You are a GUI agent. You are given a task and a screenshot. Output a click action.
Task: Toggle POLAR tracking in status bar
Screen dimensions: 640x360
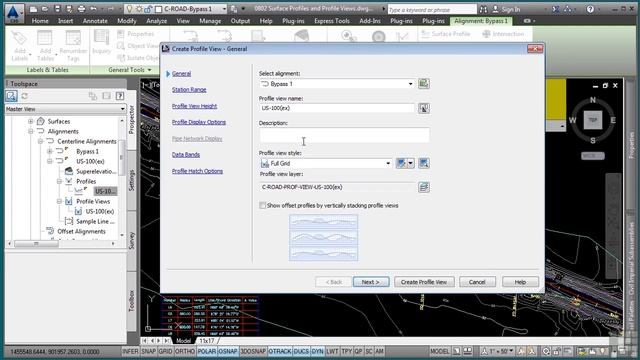pos(207,351)
